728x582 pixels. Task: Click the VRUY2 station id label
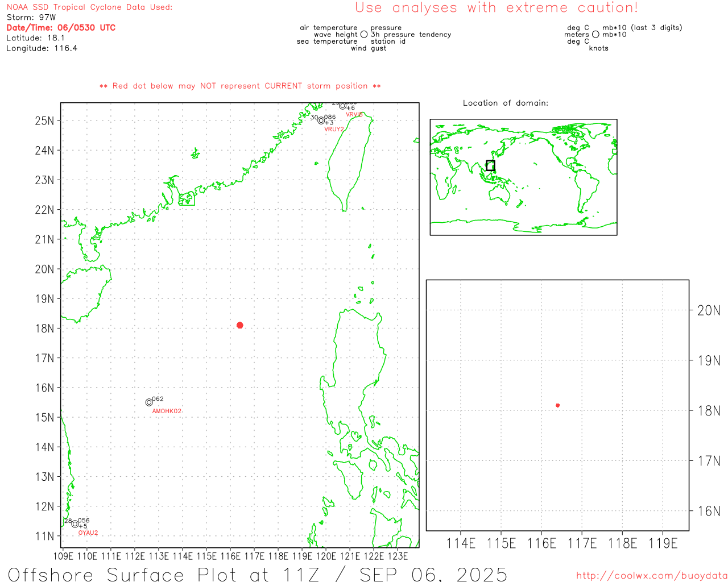click(334, 129)
